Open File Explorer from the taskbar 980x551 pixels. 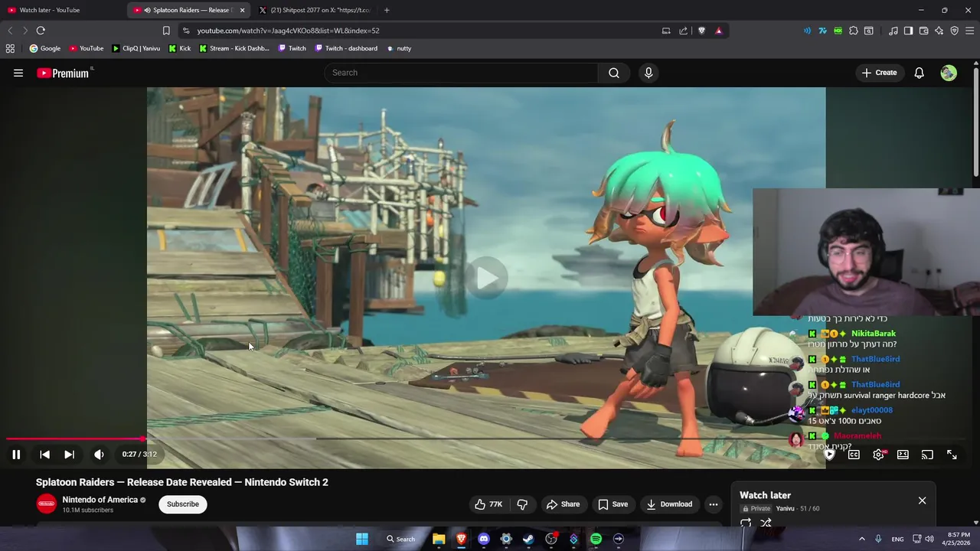[439, 539]
